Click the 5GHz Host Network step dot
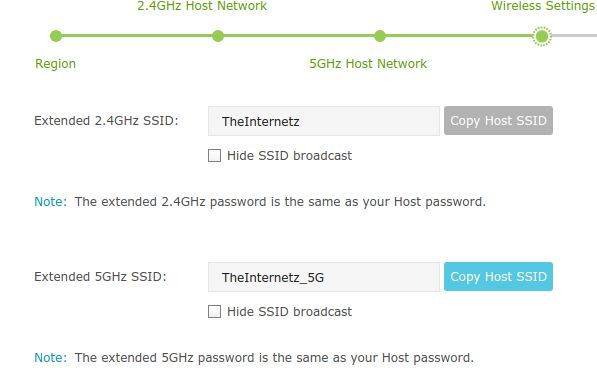The height and width of the screenshot is (372, 597). [380, 36]
